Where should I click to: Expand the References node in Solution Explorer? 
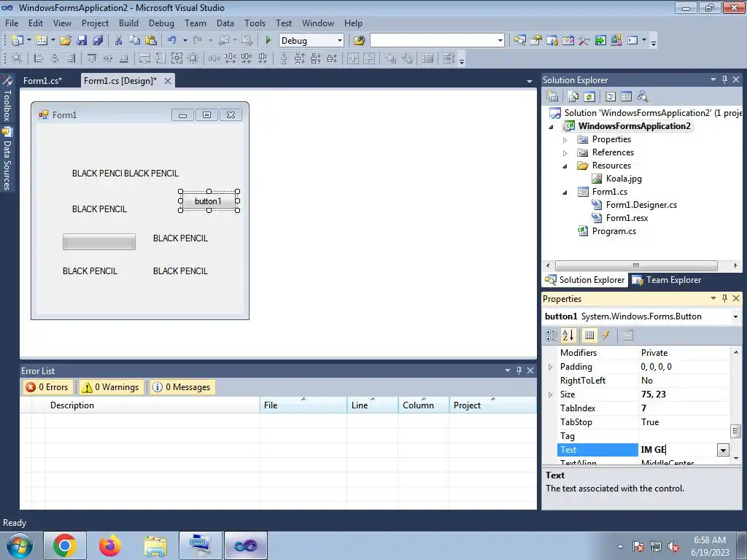tap(565, 153)
